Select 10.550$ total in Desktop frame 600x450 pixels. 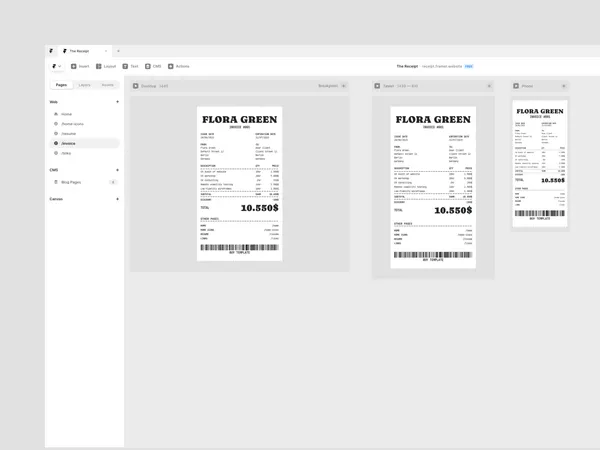(259, 208)
